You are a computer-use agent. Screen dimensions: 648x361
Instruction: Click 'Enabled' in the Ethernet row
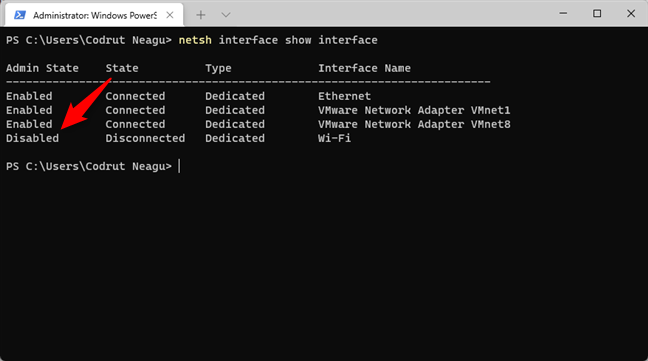29,96
